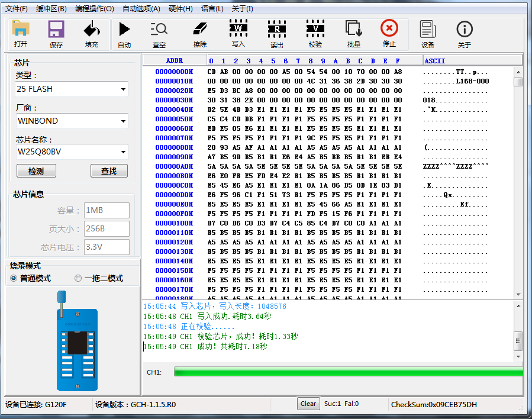Click the log panel scroll-up arrow
532x419 pixels.
click(518, 306)
